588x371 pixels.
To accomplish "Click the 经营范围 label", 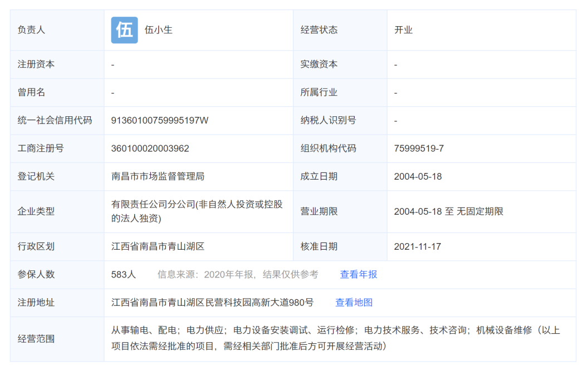I will tap(36, 339).
